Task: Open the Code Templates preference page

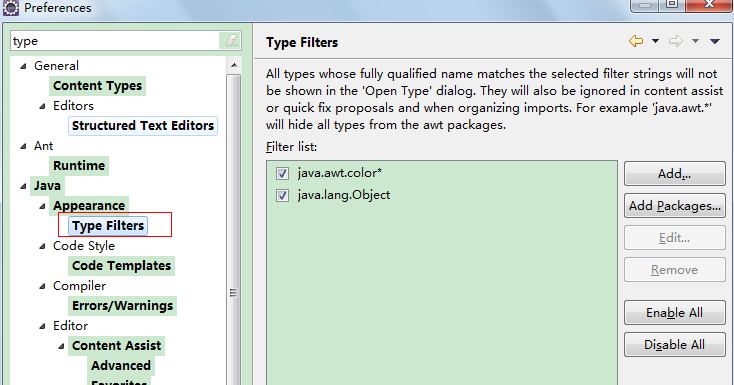Action: (x=122, y=266)
